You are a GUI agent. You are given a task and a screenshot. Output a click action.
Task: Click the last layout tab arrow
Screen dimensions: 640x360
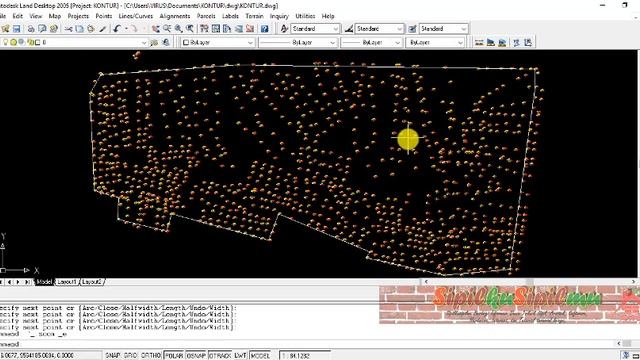pos(27,282)
